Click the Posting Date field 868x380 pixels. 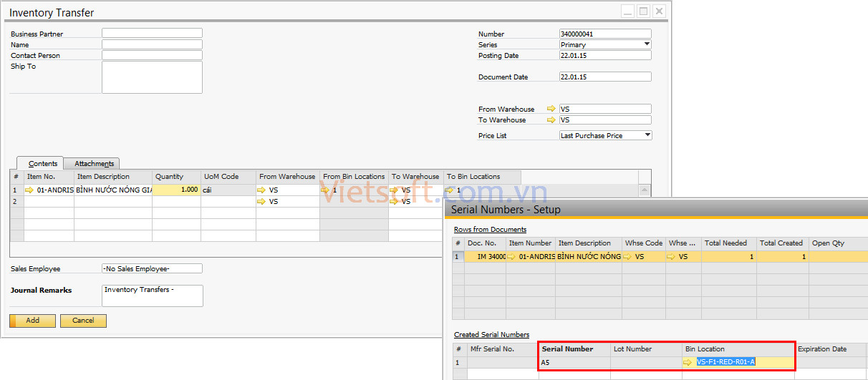click(x=604, y=55)
